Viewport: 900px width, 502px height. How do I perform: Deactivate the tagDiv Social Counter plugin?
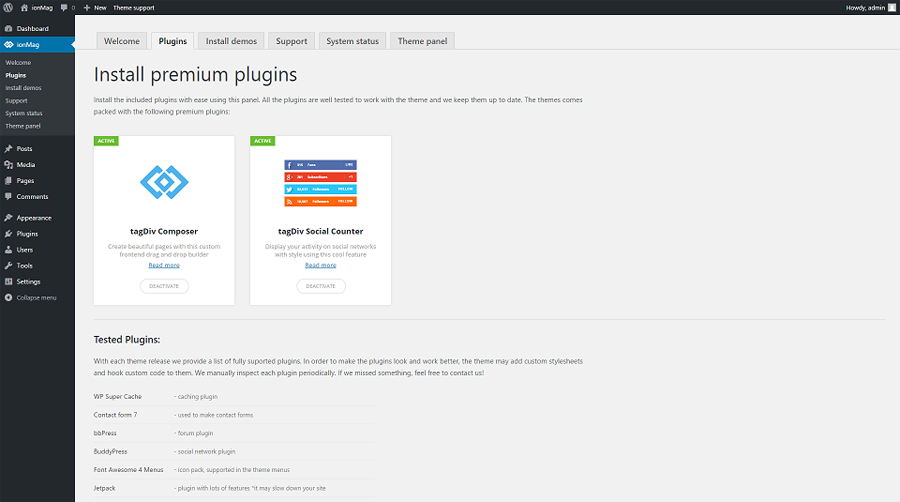coord(321,286)
